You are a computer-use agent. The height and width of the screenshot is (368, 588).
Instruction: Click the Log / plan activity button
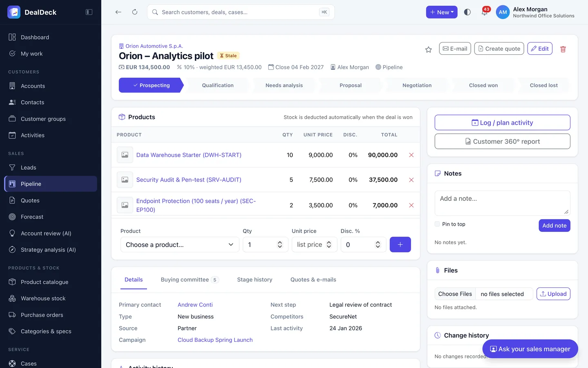[x=502, y=123]
